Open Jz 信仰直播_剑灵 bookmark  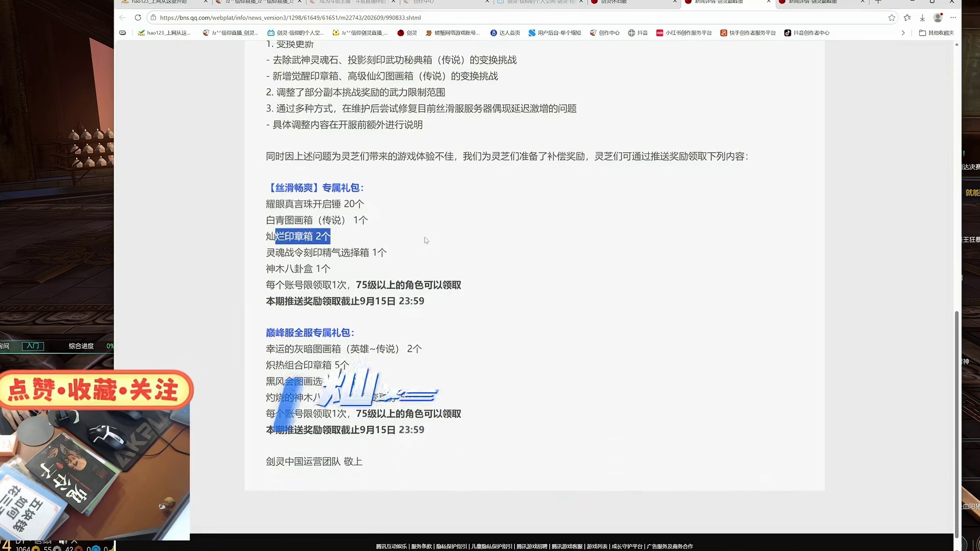tap(230, 33)
